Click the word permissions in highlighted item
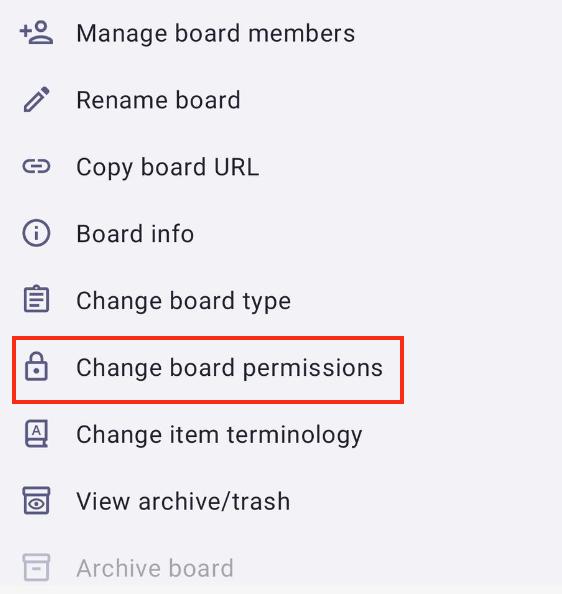The width and height of the screenshot is (562, 594). point(313,369)
